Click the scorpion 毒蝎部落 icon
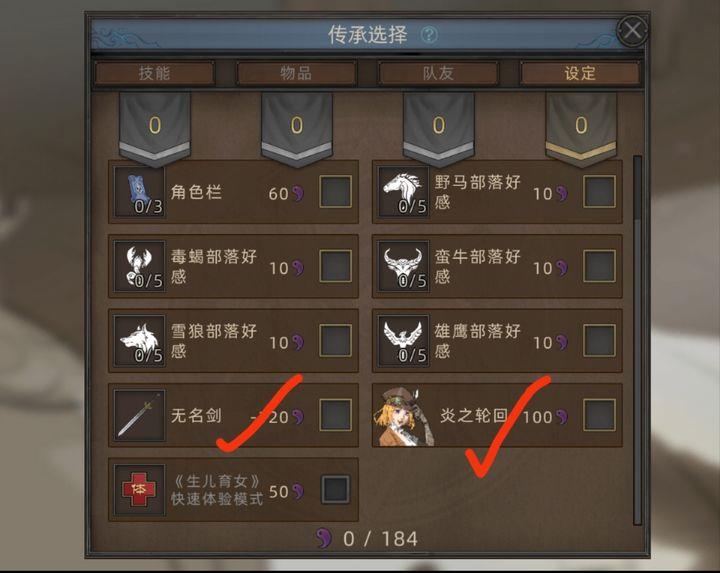The width and height of the screenshot is (720, 573). click(140, 266)
